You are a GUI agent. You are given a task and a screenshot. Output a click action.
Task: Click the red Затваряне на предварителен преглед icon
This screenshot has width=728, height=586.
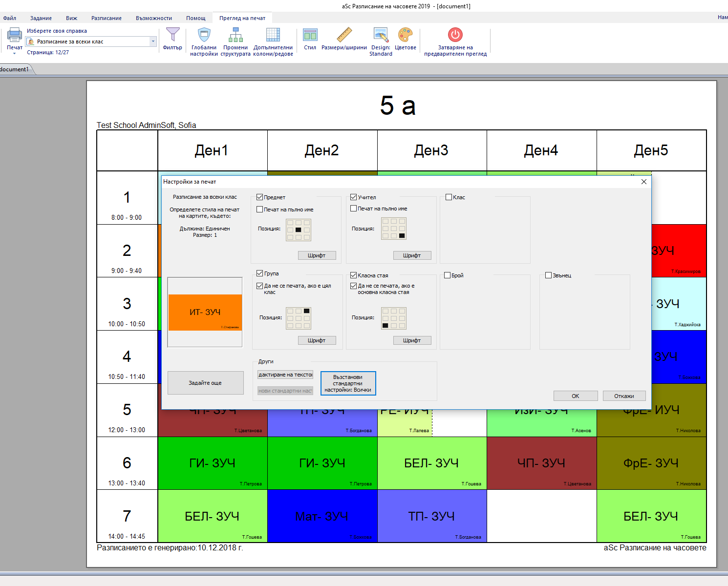point(455,35)
